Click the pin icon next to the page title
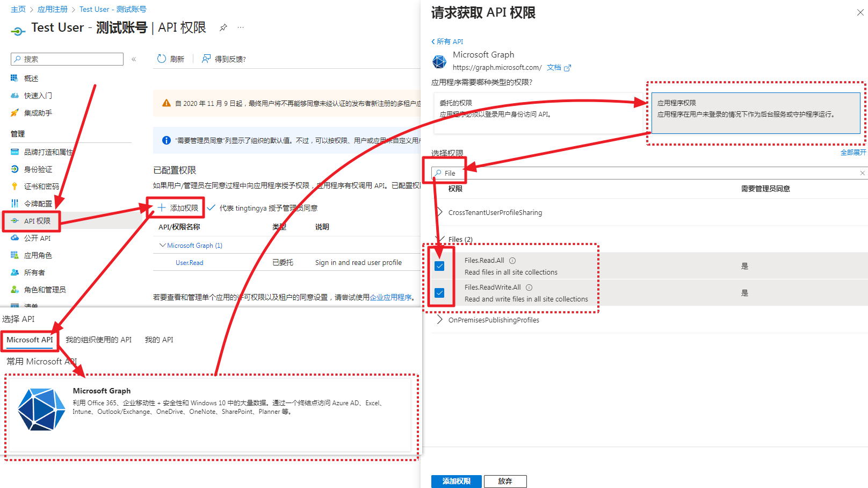Screen dimensions: 868x488 tap(223, 27)
